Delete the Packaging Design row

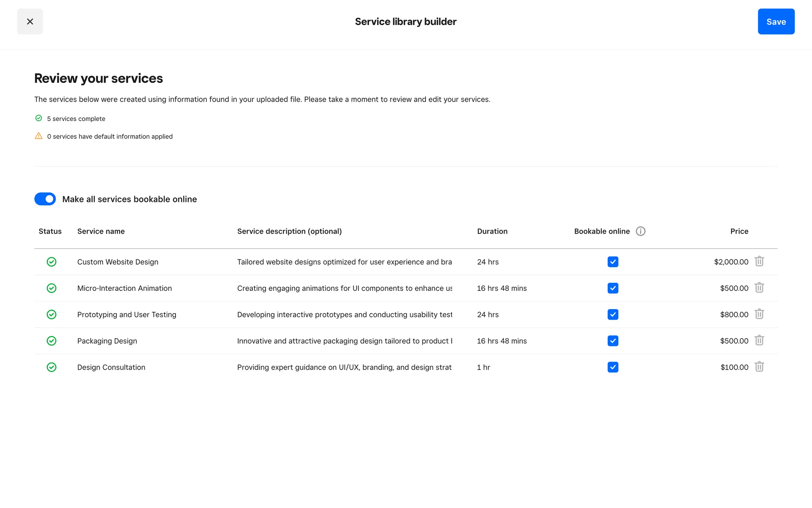point(759,340)
